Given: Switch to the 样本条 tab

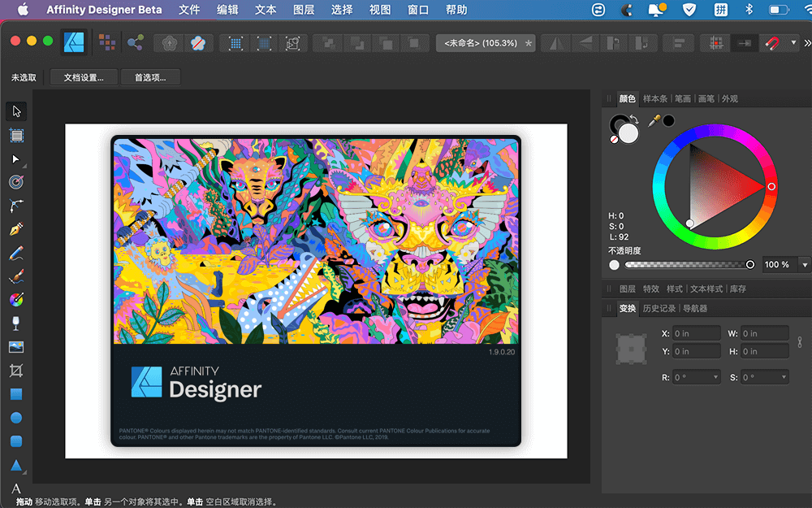Looking at the screenshot, I should click(655, 98).
